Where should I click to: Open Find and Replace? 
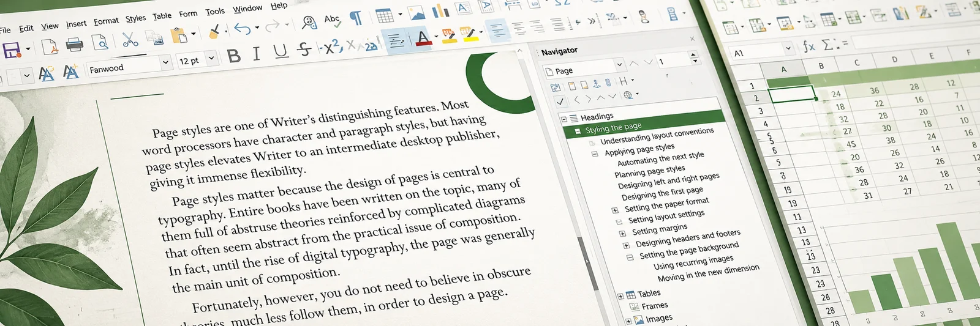309,23
